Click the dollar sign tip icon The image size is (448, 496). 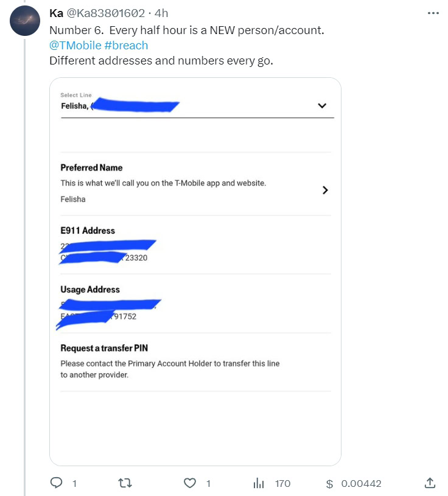pos(329,484)
